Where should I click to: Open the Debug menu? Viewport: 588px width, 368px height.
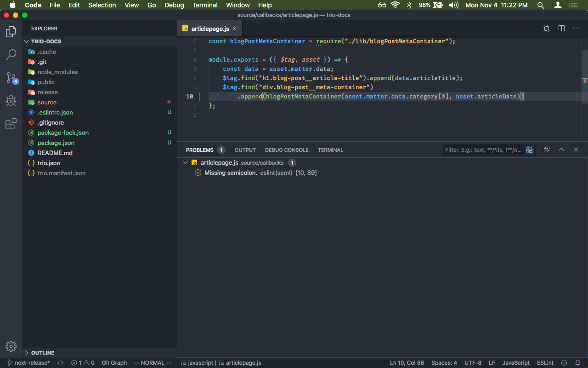(174, 5)
